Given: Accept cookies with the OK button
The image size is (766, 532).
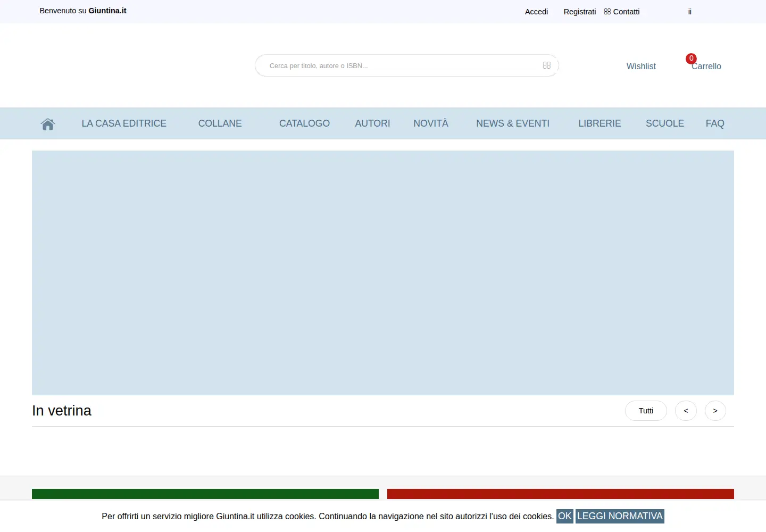Looking at the screenshot, I should pos(565,516).
